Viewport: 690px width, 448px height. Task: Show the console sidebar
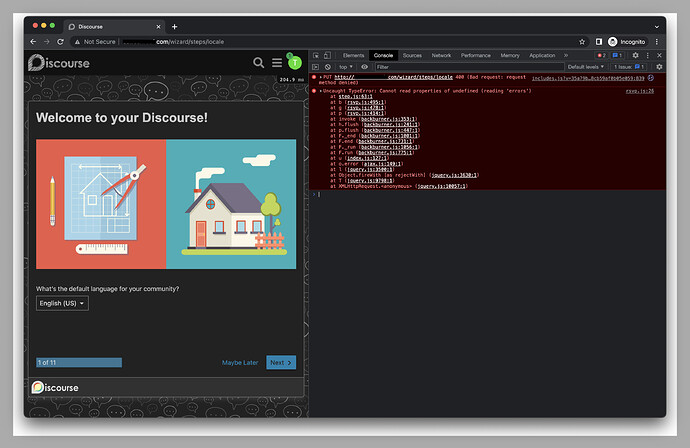point(316,67)
